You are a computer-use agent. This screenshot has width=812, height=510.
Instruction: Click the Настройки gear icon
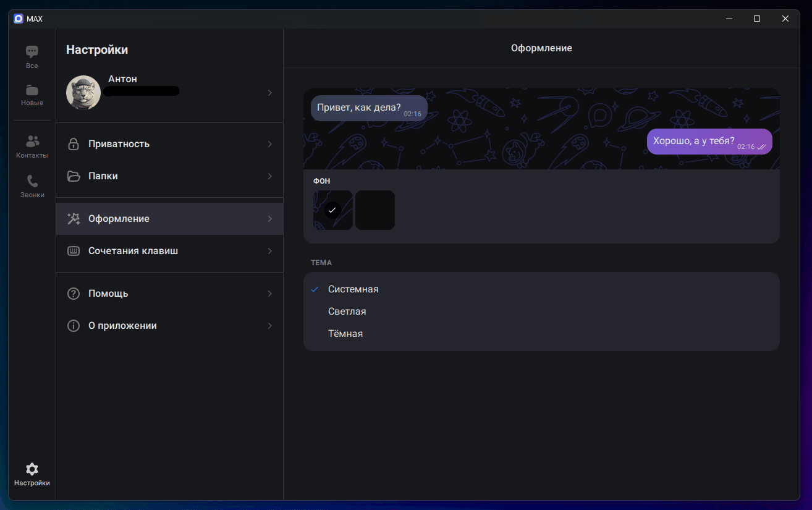coord(32,469)
